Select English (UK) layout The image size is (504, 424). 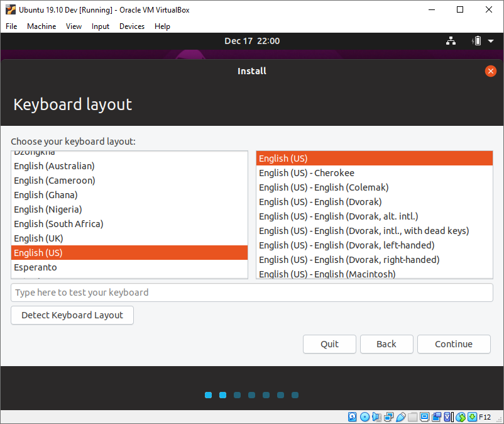[x=129, y=238]
